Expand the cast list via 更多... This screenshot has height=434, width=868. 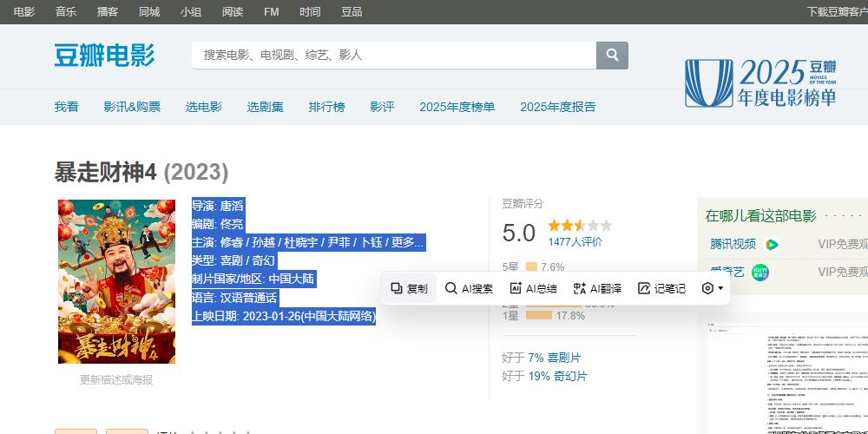[407, 242]
